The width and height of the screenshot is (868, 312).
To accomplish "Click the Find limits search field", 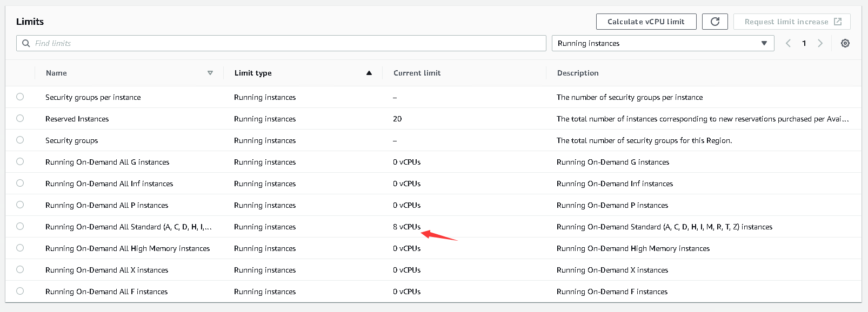I will tap(281, 43).
